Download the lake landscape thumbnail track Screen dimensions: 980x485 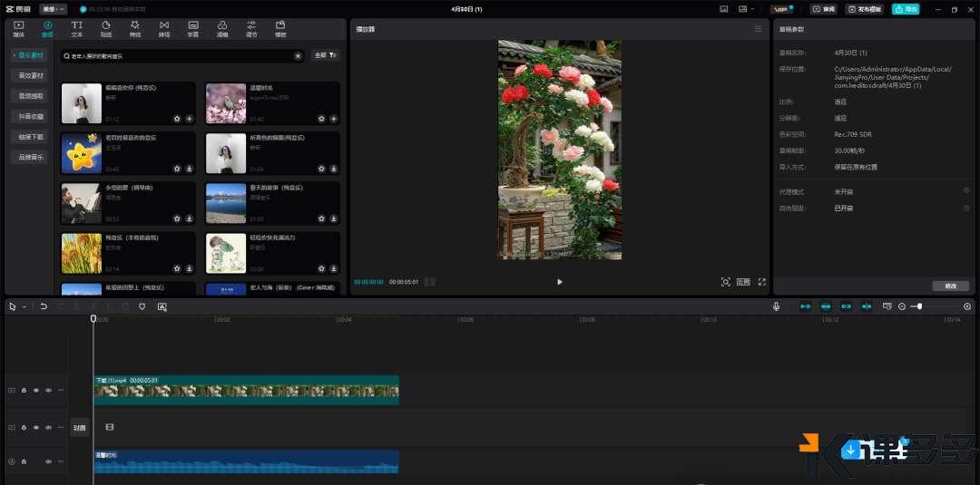click(334, 218)
